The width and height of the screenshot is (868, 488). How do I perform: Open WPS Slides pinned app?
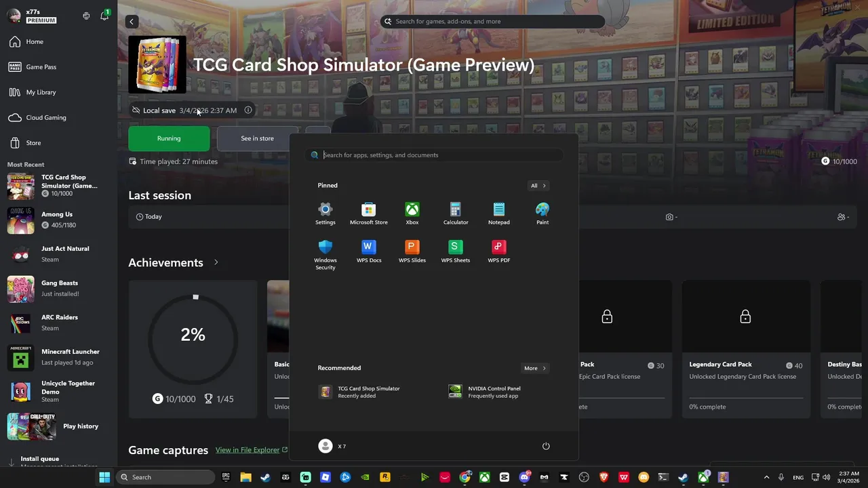point(412,251)
